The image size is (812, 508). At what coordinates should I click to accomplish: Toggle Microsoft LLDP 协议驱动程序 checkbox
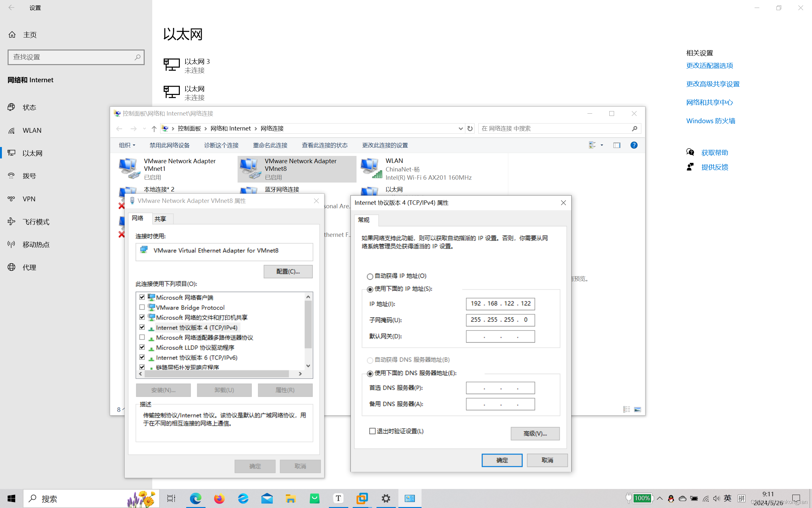click(142, 347)
